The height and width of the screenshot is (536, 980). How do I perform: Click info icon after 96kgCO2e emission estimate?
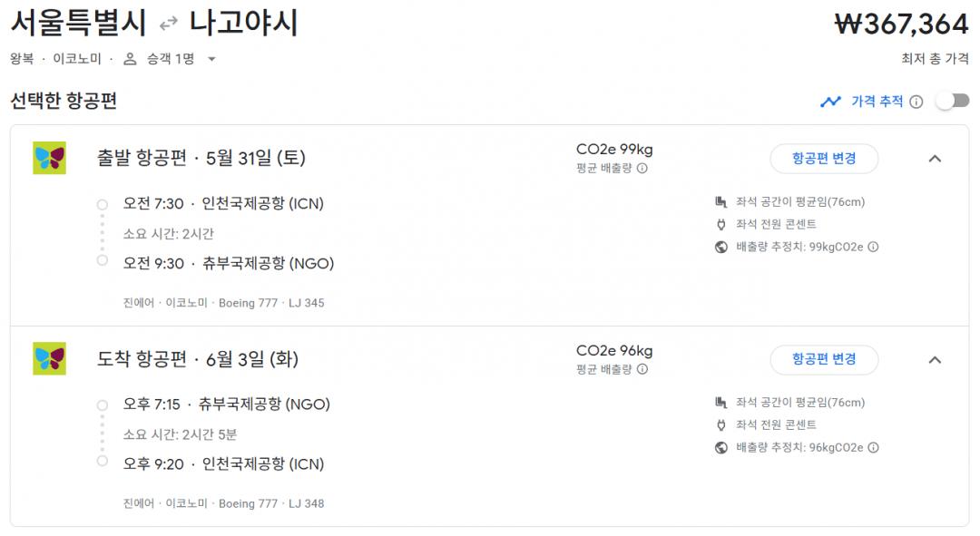click(x=873, y=447)
